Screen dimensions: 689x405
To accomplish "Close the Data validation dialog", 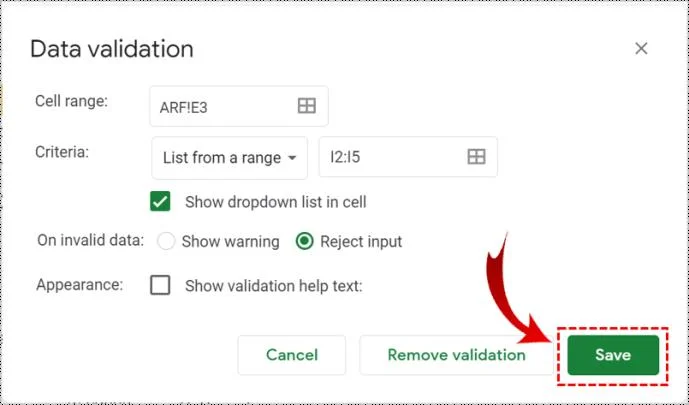I will point(641,48).
